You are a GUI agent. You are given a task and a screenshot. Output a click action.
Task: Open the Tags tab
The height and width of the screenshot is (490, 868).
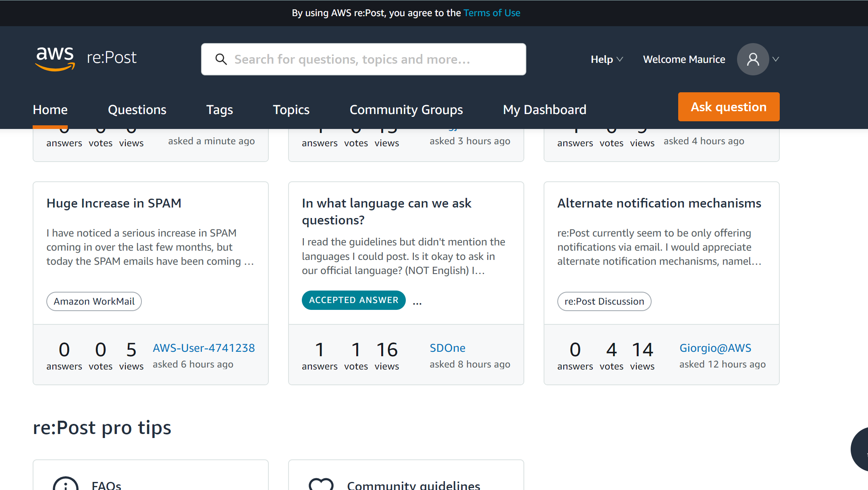coord(220,110)
